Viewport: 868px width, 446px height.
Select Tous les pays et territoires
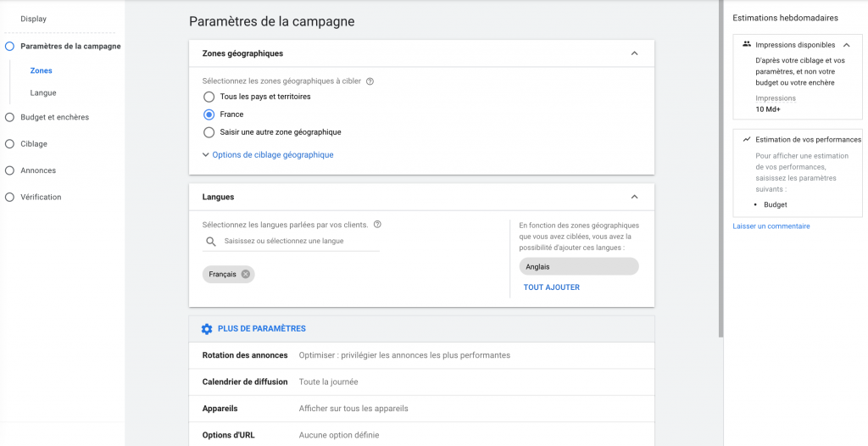(209, 97)
